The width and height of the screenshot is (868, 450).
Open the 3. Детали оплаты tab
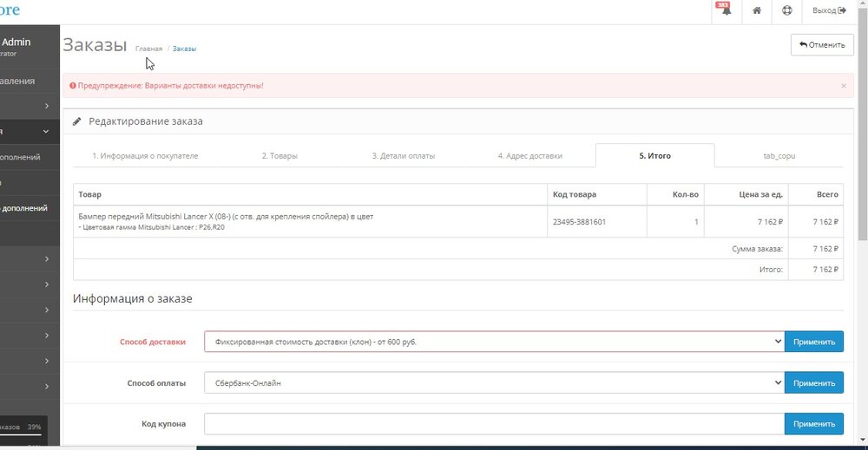tap(403, 156)
